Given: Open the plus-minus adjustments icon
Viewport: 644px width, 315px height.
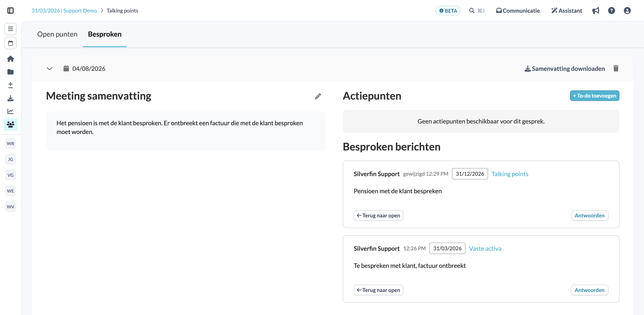Looking at the screenshot, I should click(11, 85).
